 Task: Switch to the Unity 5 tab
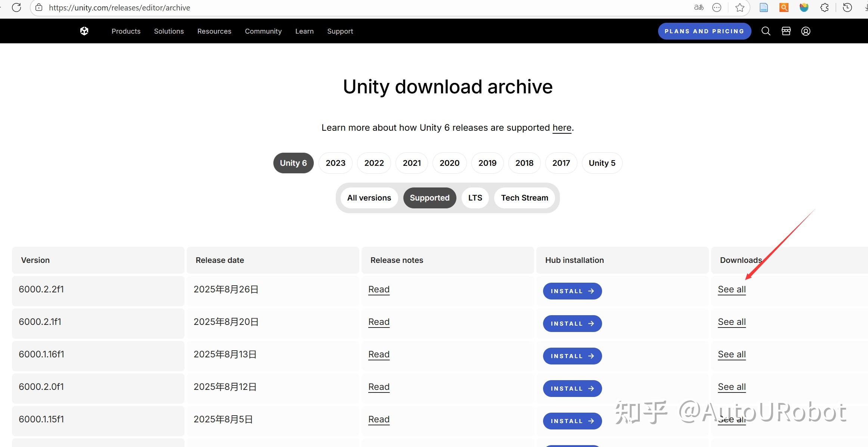pos(602,163)
